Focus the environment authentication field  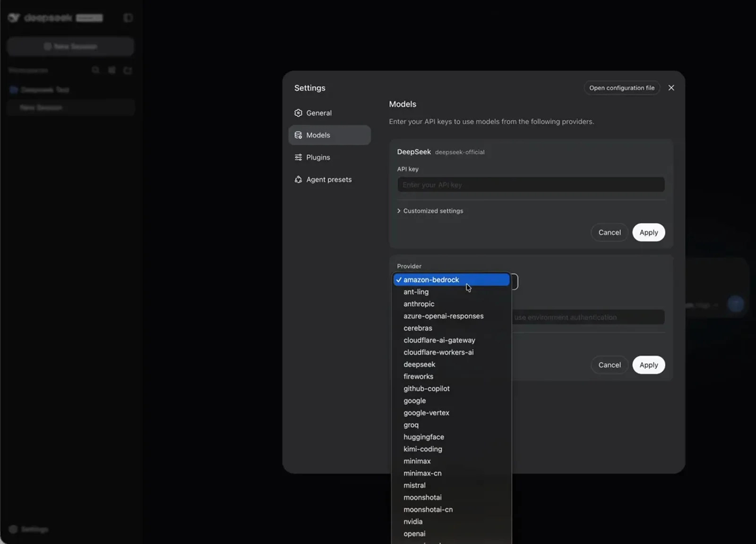(588, 317)
